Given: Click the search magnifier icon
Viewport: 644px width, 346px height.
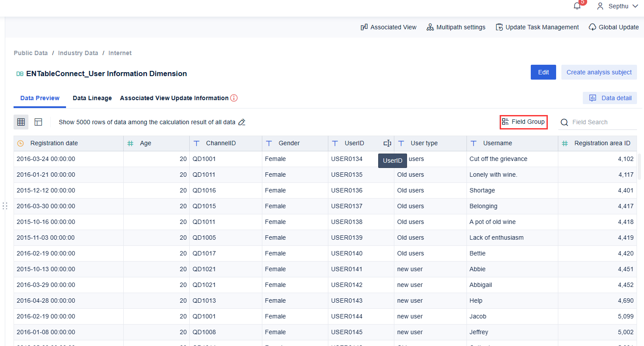Looking at the screenshot, I should click(x=564, y=122).
